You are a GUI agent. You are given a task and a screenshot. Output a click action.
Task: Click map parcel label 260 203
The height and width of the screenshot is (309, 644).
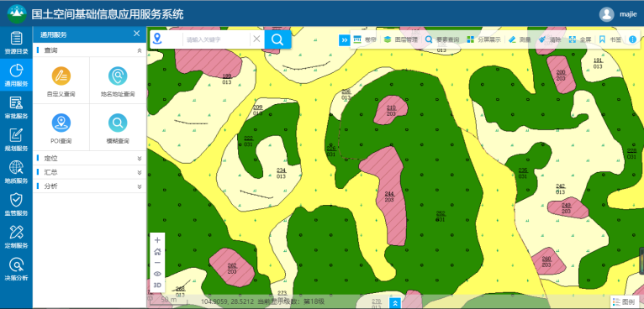(546, 262)
